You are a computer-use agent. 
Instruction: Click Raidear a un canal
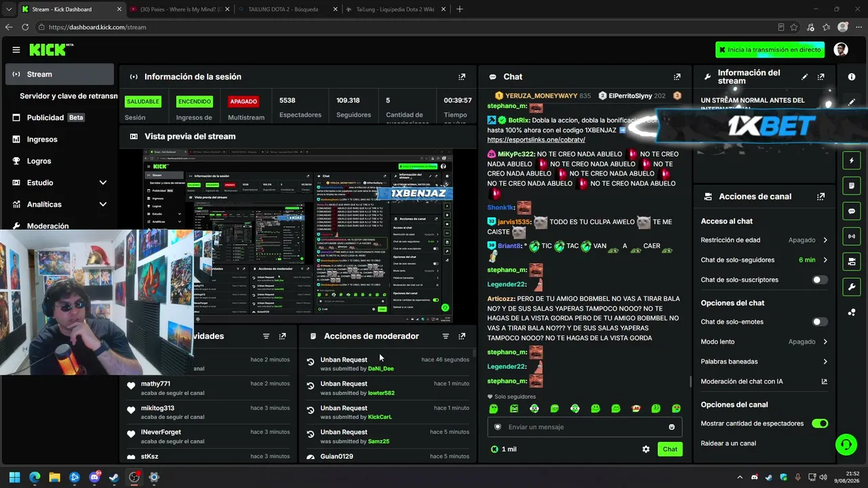pos(728,443)
